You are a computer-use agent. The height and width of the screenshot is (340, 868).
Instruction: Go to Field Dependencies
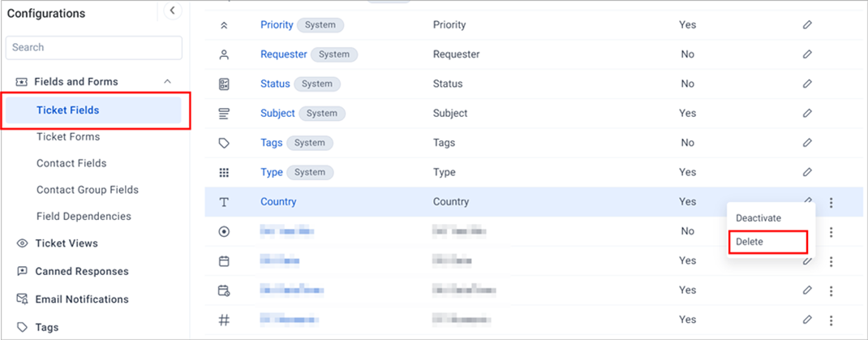(84, 217)
